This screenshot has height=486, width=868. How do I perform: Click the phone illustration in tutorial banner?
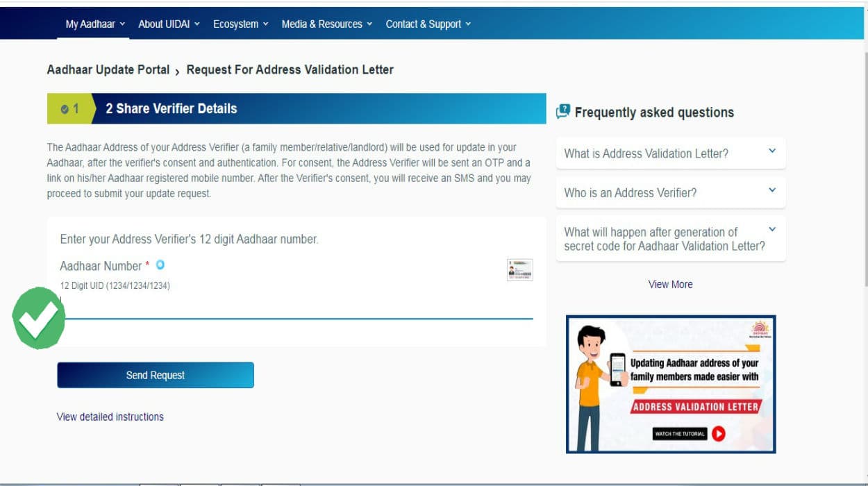pyautogui.click(x=618, y=369)
